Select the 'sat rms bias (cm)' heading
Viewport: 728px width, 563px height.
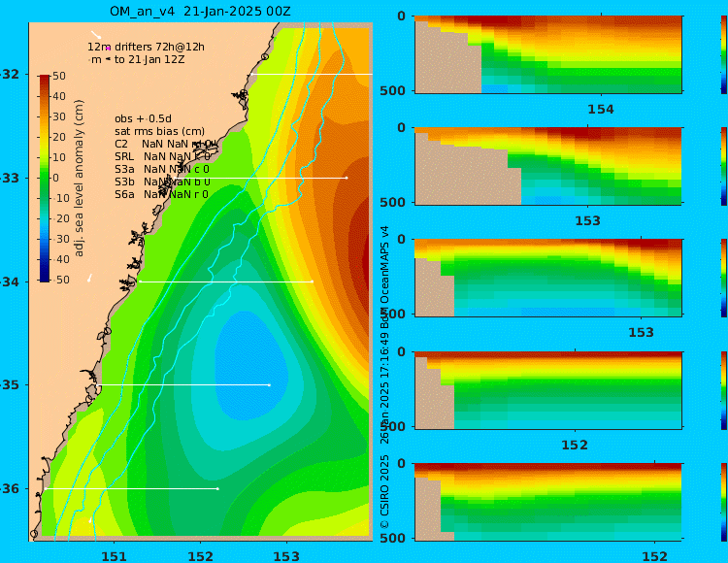[160, 131]
